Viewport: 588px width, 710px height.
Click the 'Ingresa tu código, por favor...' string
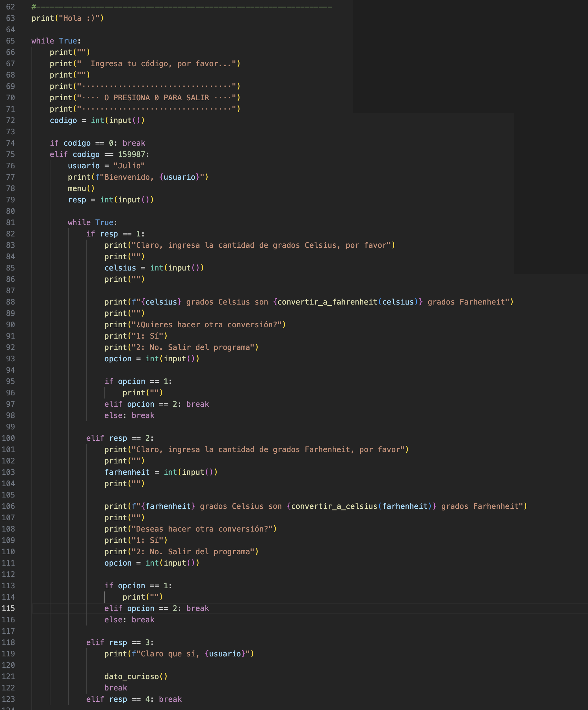(161, 64)
